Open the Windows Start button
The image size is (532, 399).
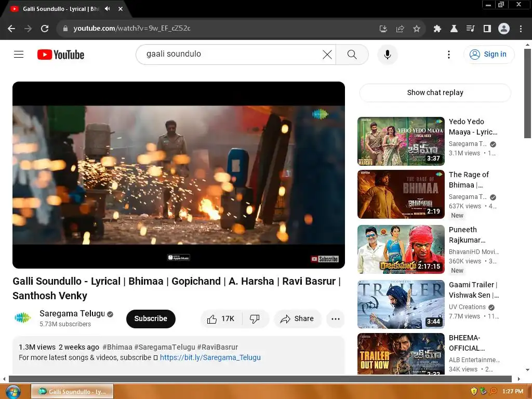pyautogui.click(x=12, y=392)
